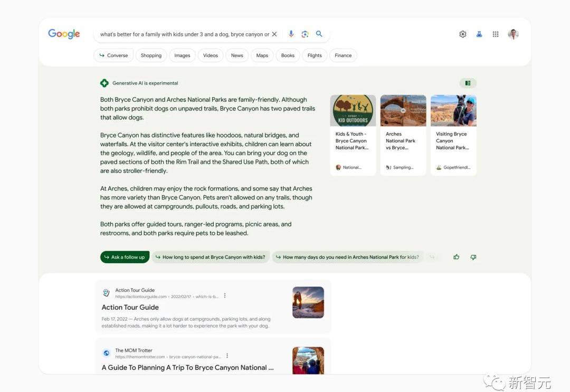Image resolution: width=570 pixels, height=392 pixels.
Task: Clear the search query with X
Action: (x=274, y=34)
